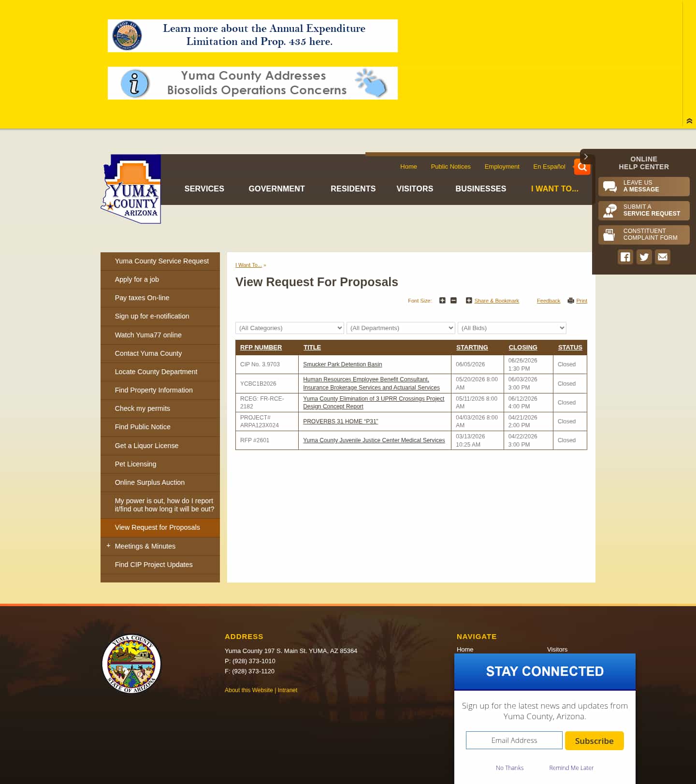Image resolution: width=696 pixels, height=784 pixels.
Task: Open Smucker Park Detention Basin proposal
Action: pos(342,364)
